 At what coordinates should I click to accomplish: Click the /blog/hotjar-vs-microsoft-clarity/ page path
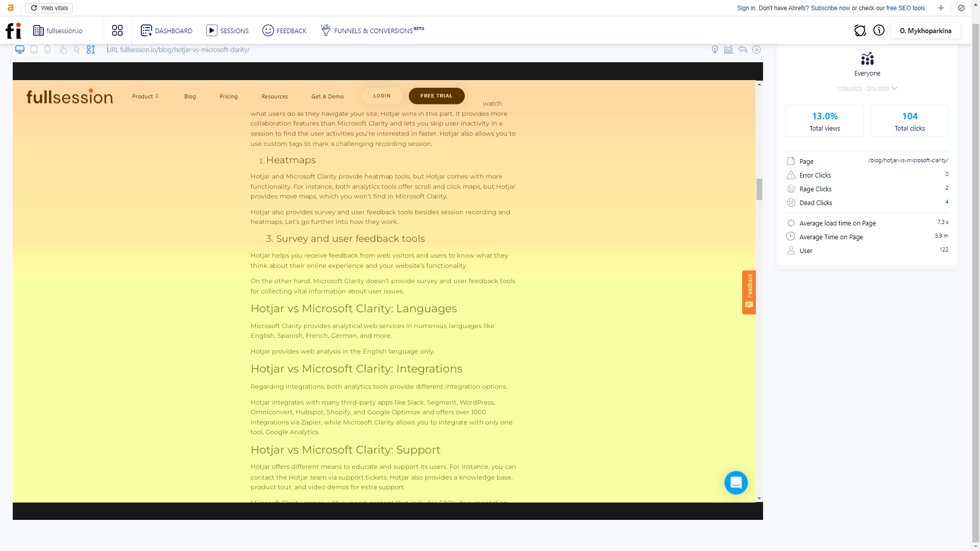908,160
